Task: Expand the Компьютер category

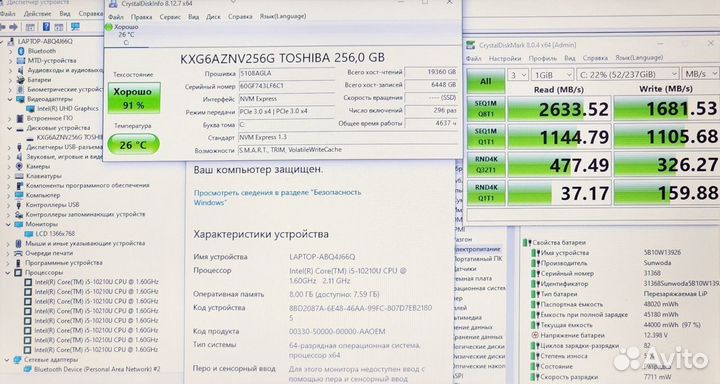Action: 9,195
